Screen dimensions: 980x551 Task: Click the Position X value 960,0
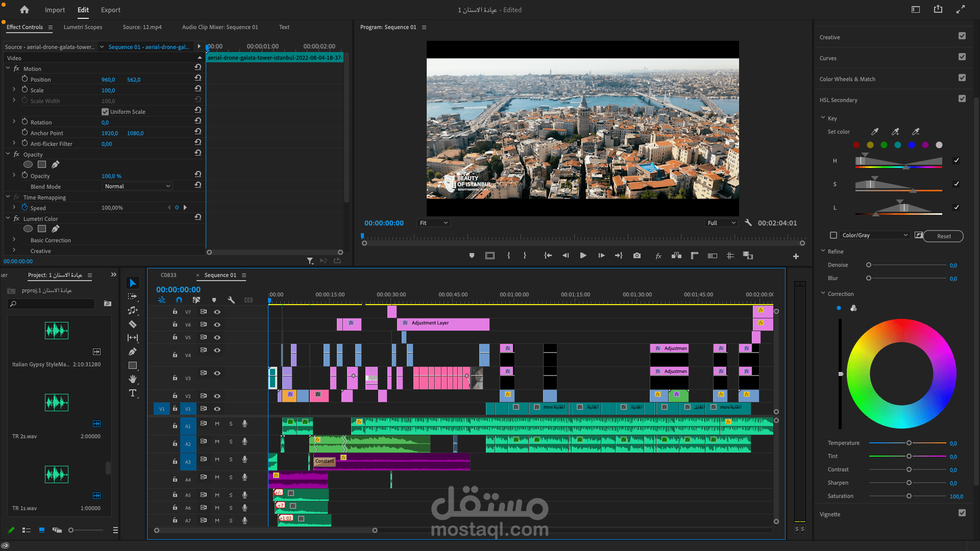(x=108, y=80)
